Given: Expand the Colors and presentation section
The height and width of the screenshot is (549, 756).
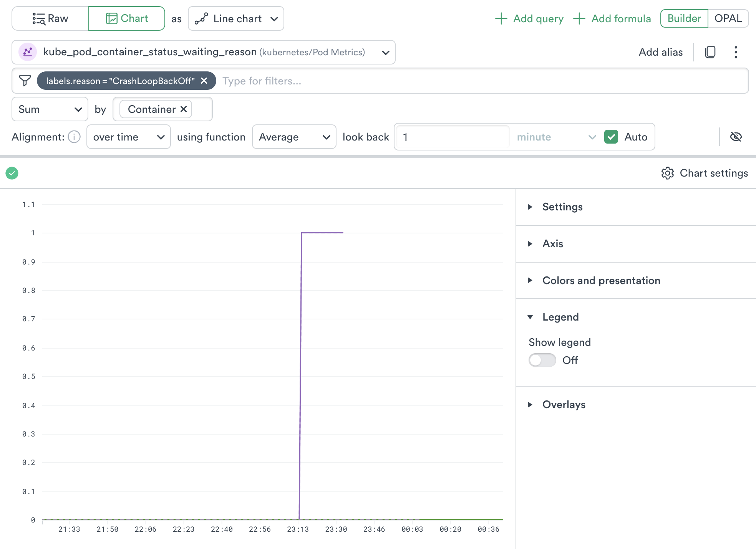Looking at the screenshot, I should pyautogui.click(x=601, y=281).
